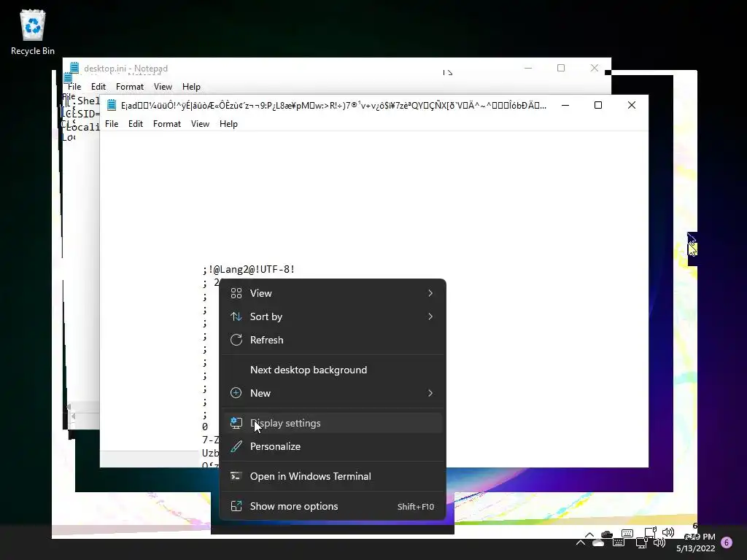Open the Format menu in the front Notepad window

click(x=167, y=124)
